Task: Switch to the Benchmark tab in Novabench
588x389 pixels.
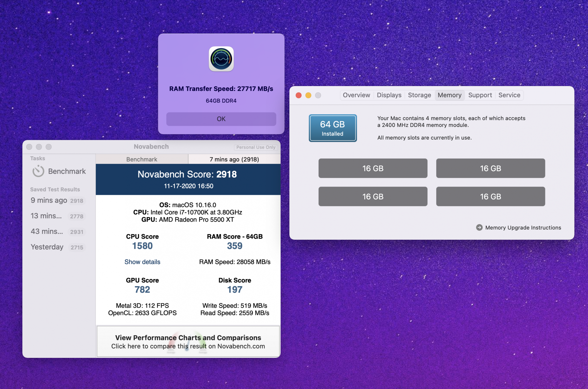Action: pyautogui.click(x=142, y=159)
